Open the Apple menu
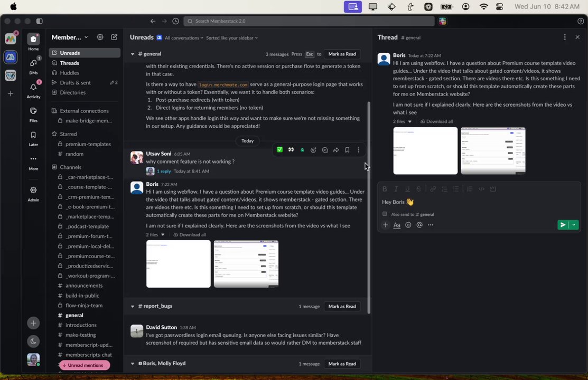The width and height of the screenshot is (588, 380). click(13, 6)
